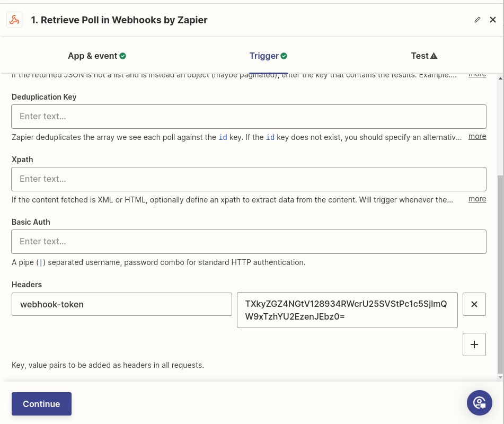
Task: Remove the webhook-token header row
Action: pyautogui.click(x=474, y=304)
